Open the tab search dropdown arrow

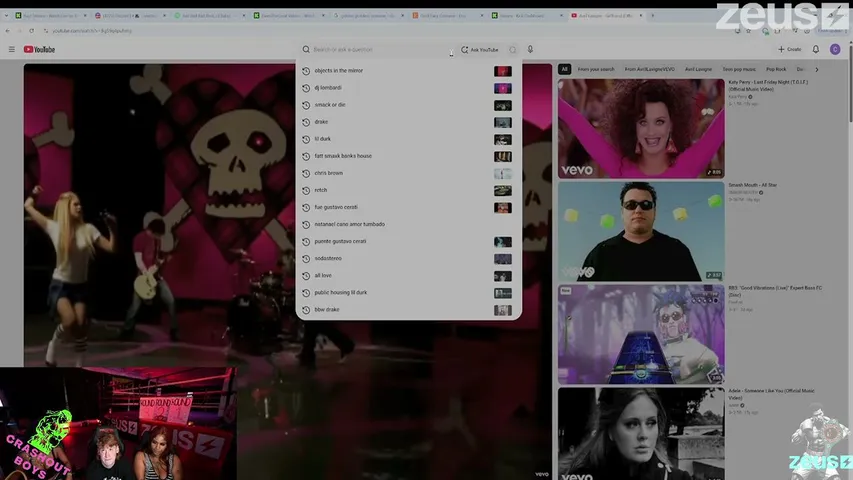pos(6,16)
